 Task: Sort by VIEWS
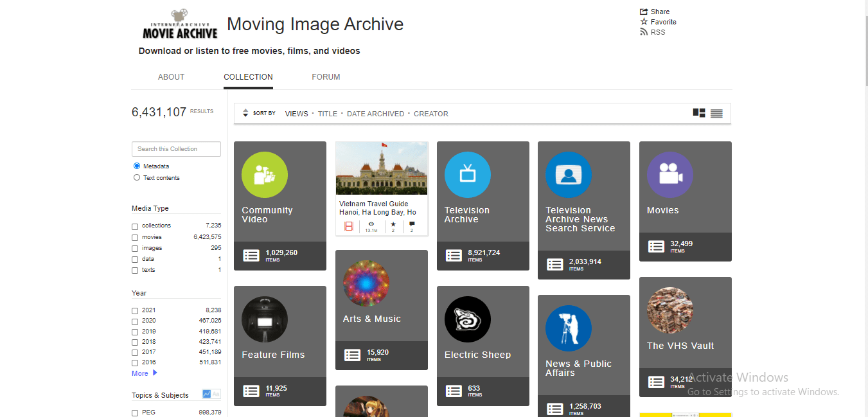(296, 114)
